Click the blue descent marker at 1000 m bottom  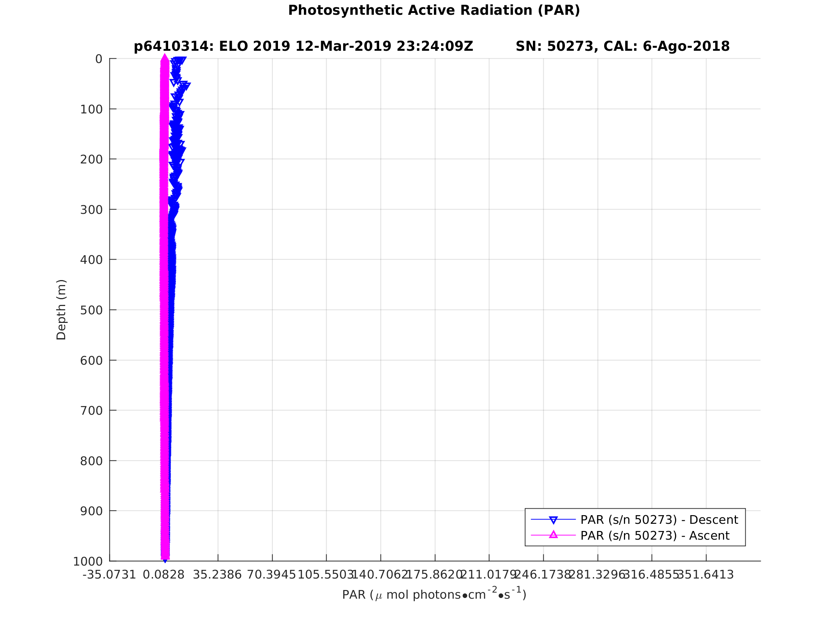(x=165, y=561)
